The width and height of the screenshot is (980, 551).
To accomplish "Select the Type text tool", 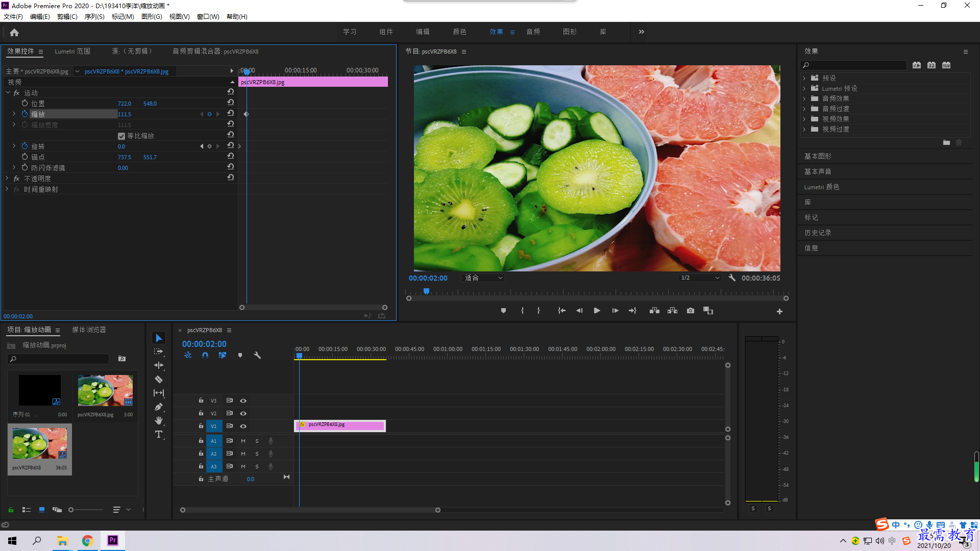I will [x=159, y=434].
